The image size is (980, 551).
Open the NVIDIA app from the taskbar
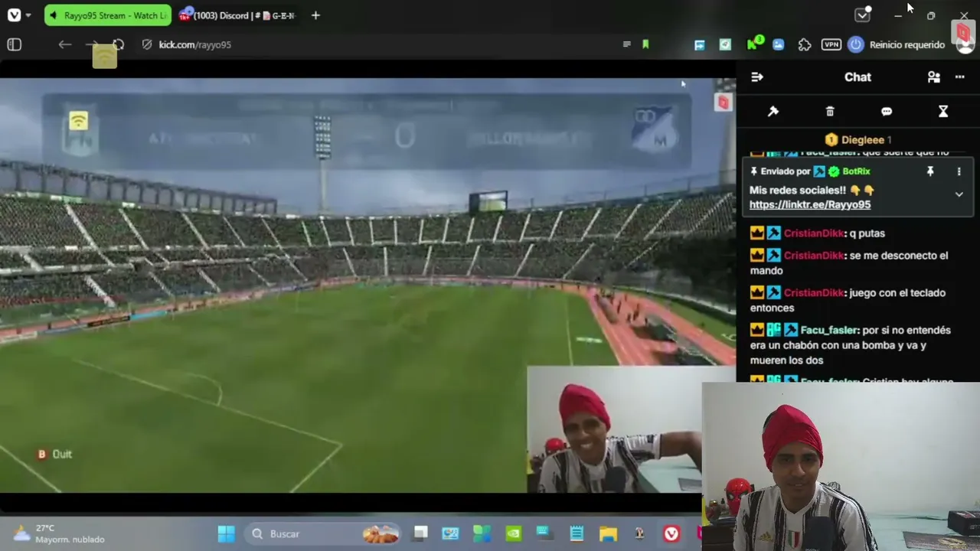(x=513, y=533)
